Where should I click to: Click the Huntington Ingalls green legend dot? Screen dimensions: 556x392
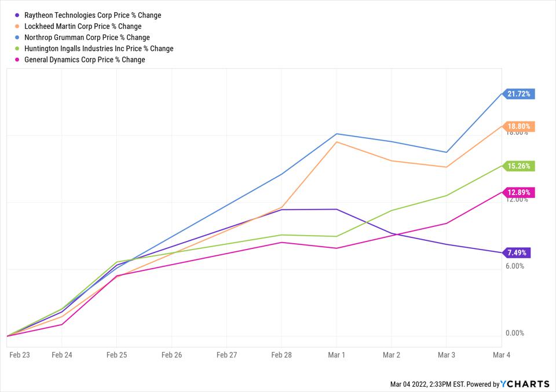pyautogui.click(x=17, y=49)
